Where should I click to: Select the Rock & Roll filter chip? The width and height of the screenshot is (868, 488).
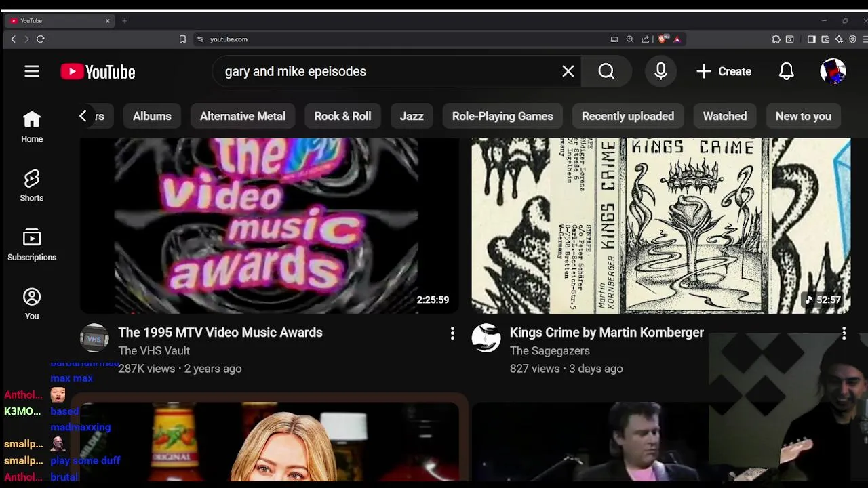pyautogui.click(x=342, y=116)
